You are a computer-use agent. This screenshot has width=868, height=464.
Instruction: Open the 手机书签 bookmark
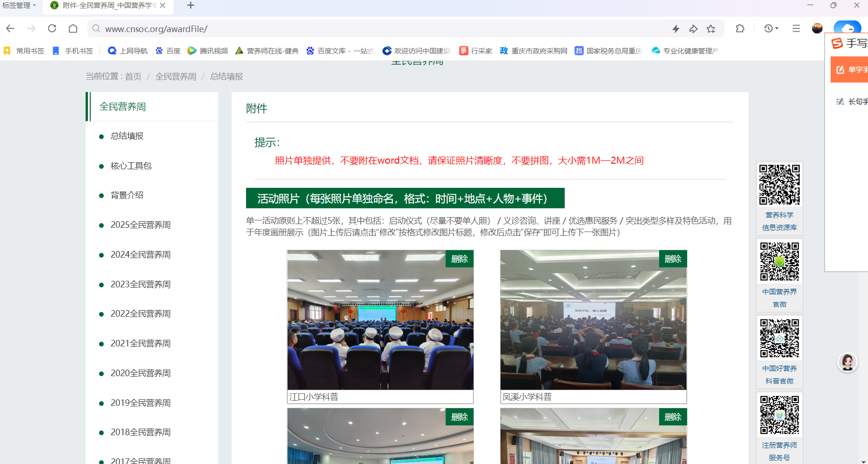[x=73, y=51]
